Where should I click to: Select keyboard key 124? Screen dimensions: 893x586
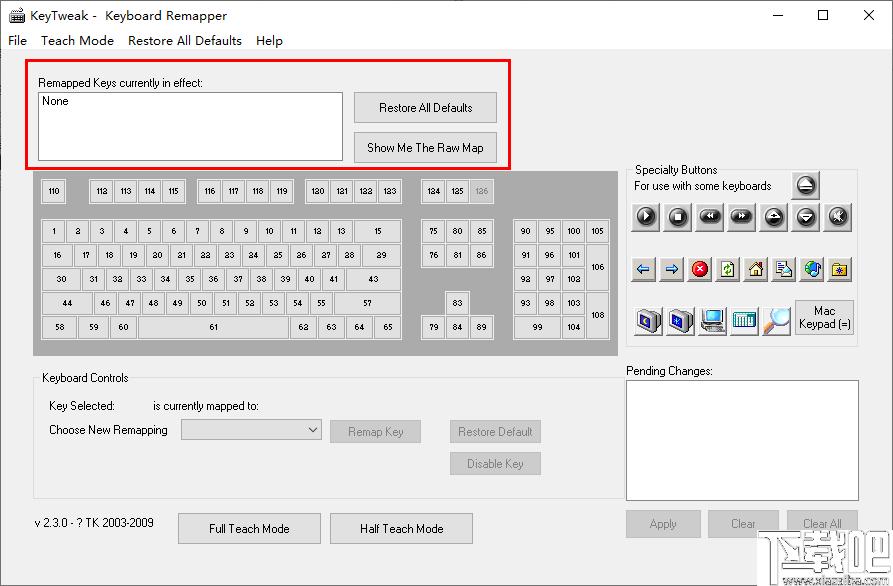click(x=433, y=191)
